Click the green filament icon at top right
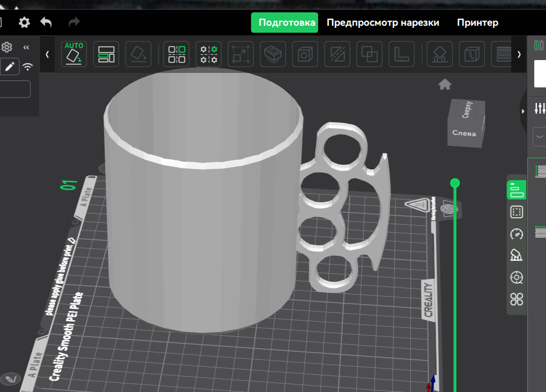This screenshot has height=392, width=546. coord(539,45)
